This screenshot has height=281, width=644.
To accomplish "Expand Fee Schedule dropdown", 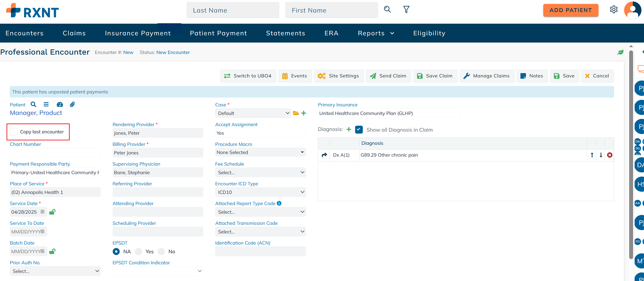I will point(260,172).
